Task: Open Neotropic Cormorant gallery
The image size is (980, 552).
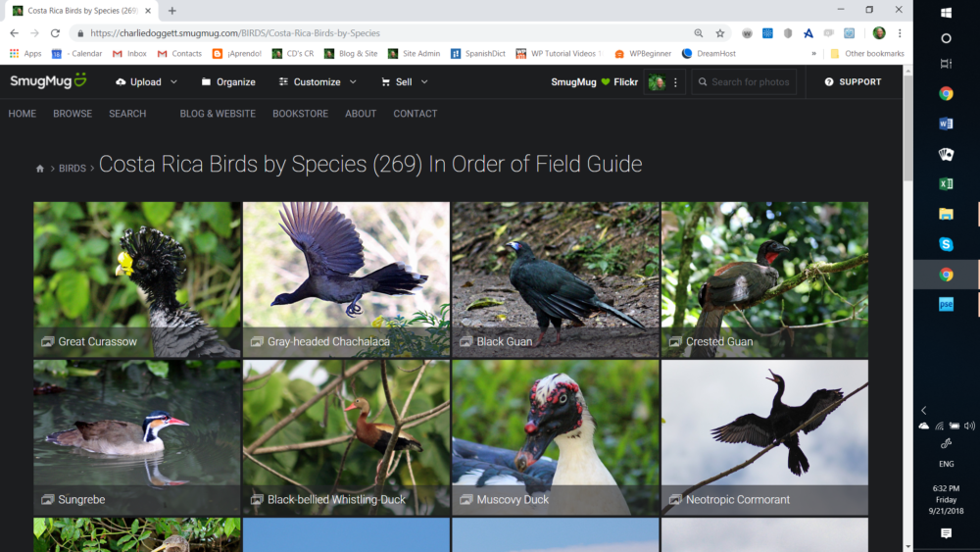Action: (765, 437)
